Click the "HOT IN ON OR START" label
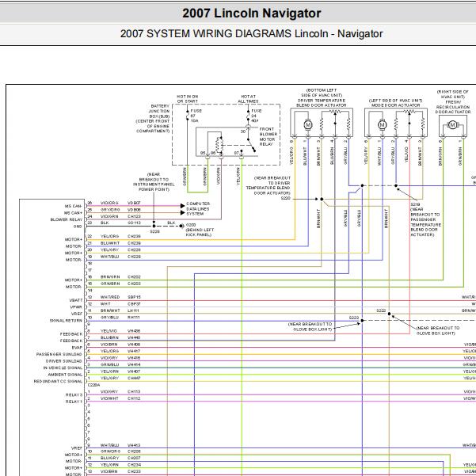Screen dimensions: 476x476 (187, 99)
